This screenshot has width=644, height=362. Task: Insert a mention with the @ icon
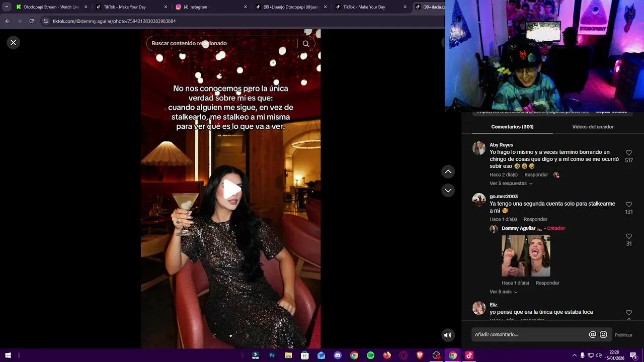pyautogui.click(x=593, y=335)
